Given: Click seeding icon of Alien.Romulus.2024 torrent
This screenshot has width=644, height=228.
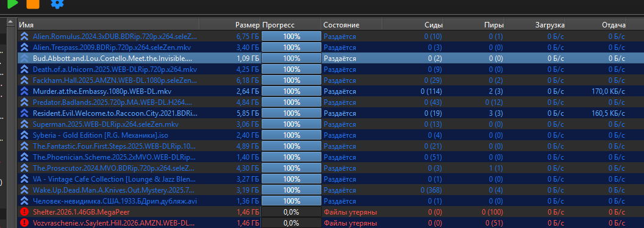Looking at the screenshot, I should click(24, 36).
